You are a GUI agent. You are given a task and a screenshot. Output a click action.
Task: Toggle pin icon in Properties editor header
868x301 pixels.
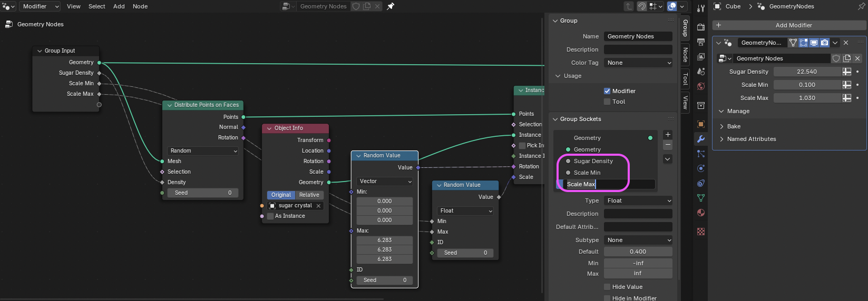click(x=862, y=6)
